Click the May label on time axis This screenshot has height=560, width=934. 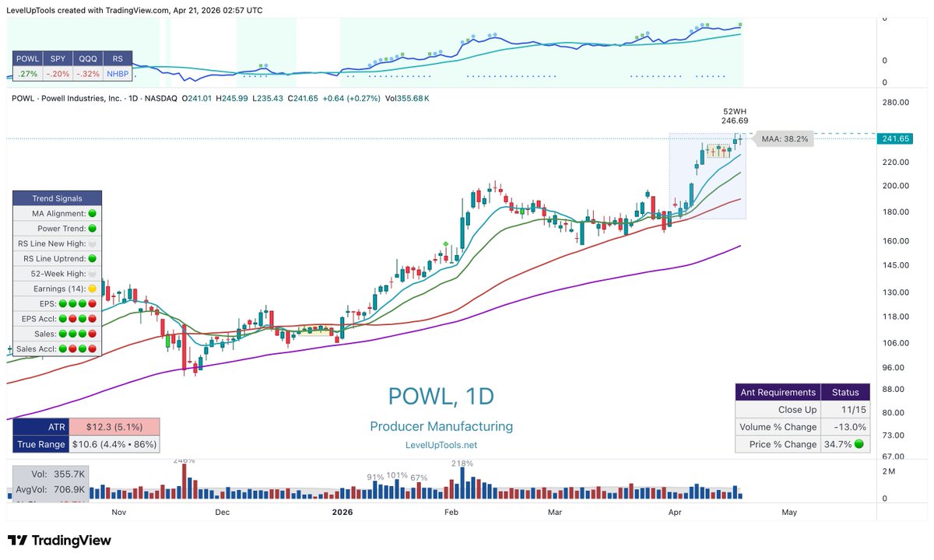[x=789, y=512]
